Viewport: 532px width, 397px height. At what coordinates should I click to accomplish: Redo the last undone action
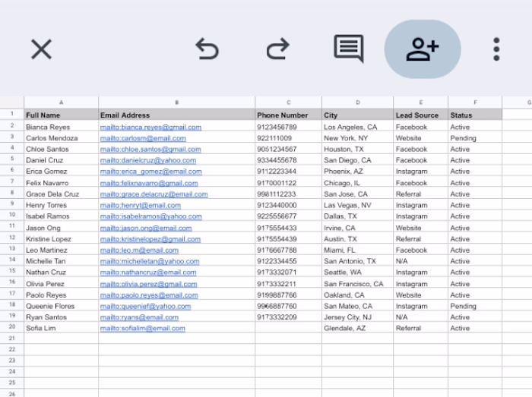point(278,49)
